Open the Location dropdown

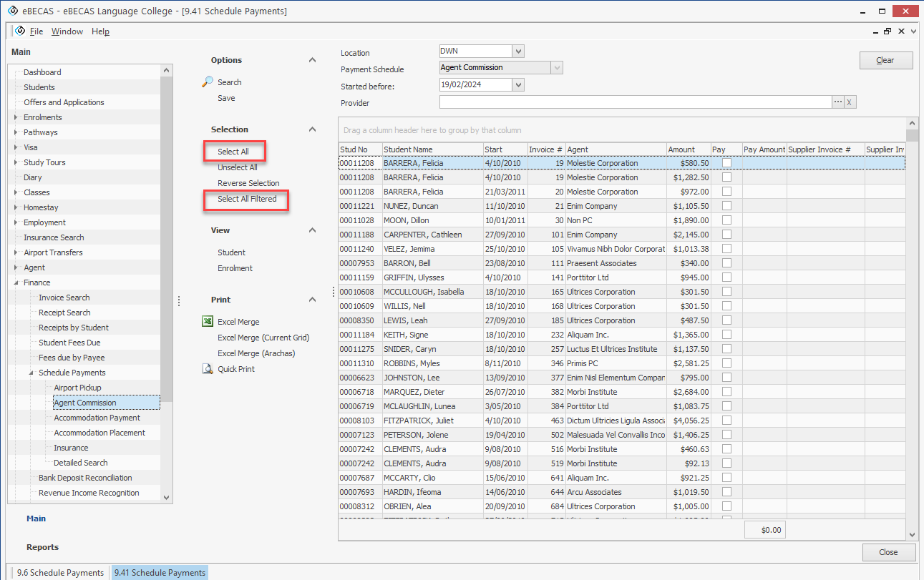518,51
